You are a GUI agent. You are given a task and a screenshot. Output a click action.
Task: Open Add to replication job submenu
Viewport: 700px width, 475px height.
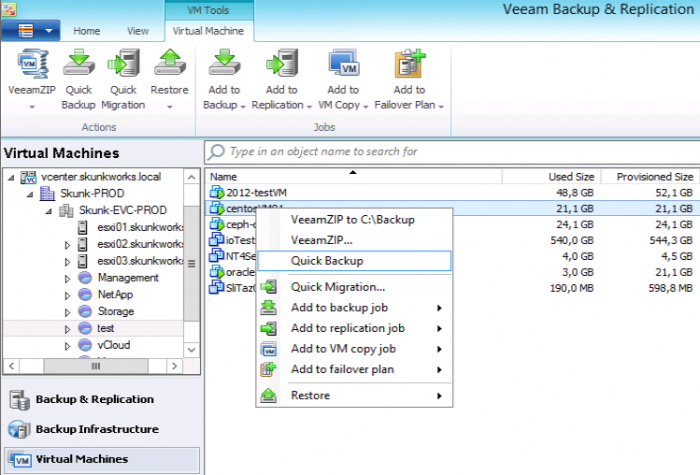point(354,328)
